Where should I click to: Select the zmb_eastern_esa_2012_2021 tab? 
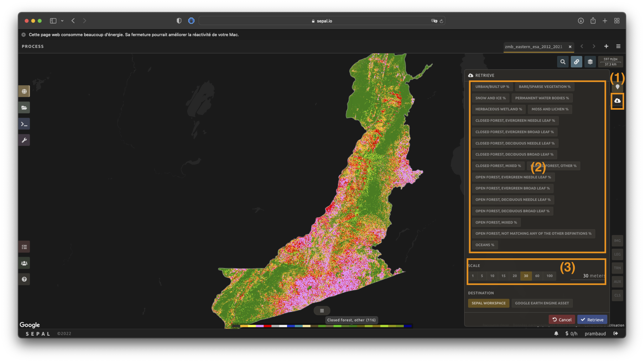(533, 47)
